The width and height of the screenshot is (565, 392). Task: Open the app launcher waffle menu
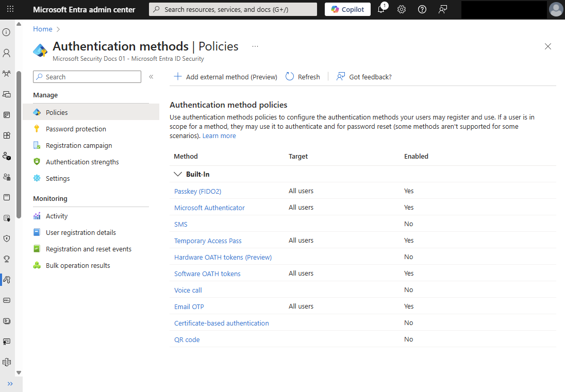click(x=10, y=9)
